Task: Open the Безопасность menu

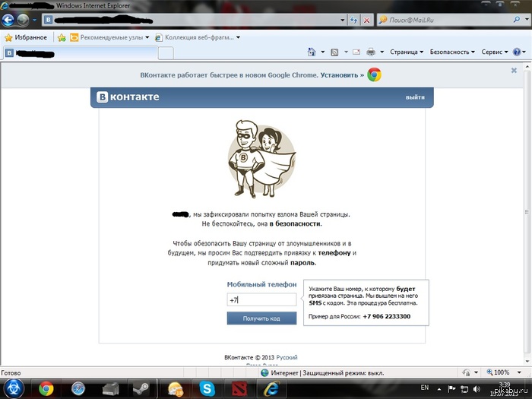Action: [452, 52]
